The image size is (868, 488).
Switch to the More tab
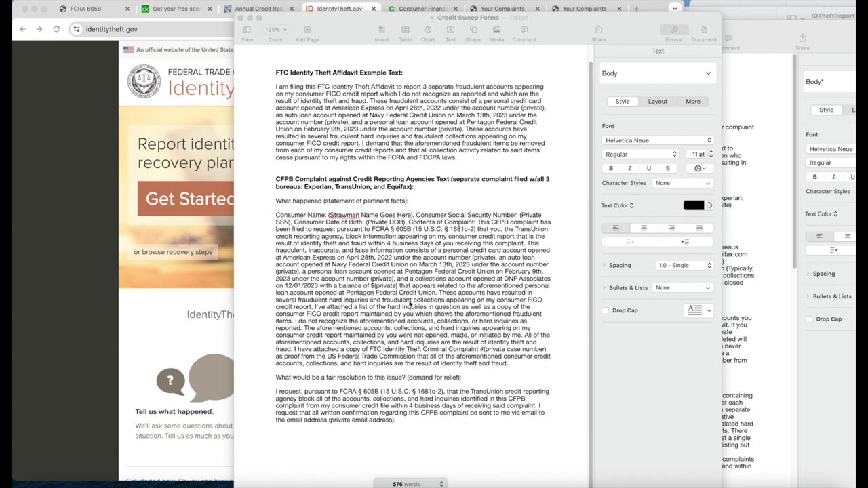693,101
